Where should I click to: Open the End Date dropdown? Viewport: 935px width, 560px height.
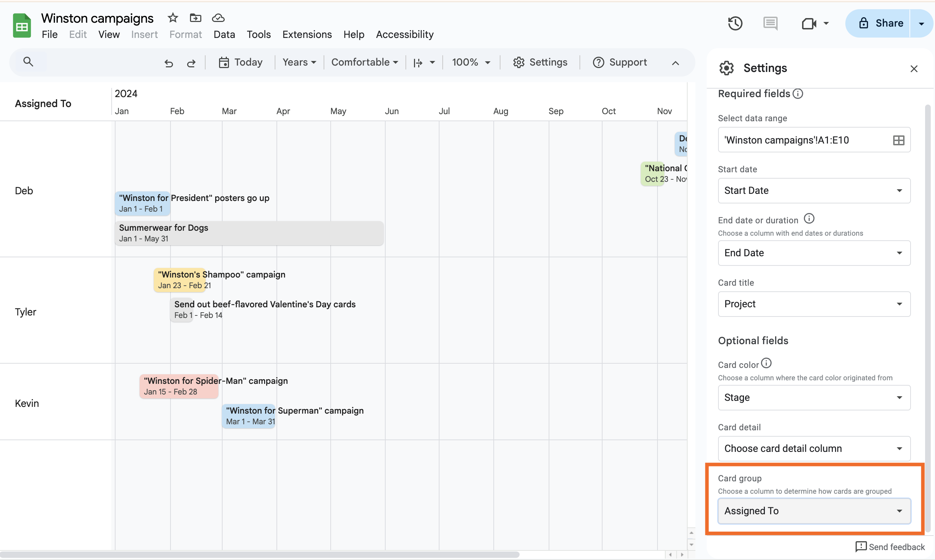click(x=814, y=253)
